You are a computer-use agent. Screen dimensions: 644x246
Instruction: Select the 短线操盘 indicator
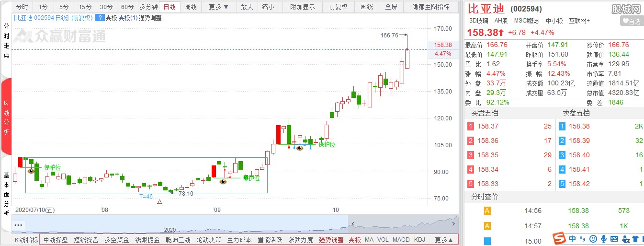pos(86,240)
